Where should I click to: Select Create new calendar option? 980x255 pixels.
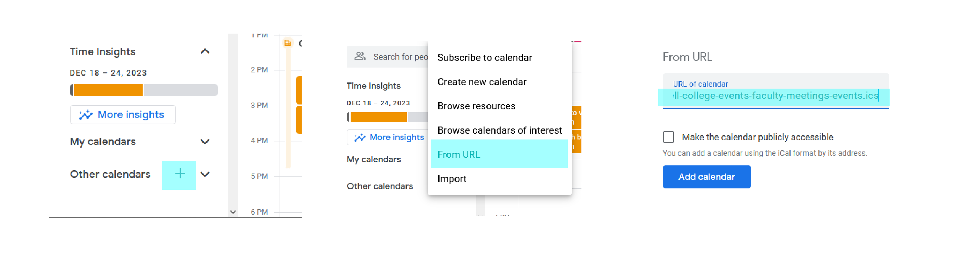[x=482, y=82]
